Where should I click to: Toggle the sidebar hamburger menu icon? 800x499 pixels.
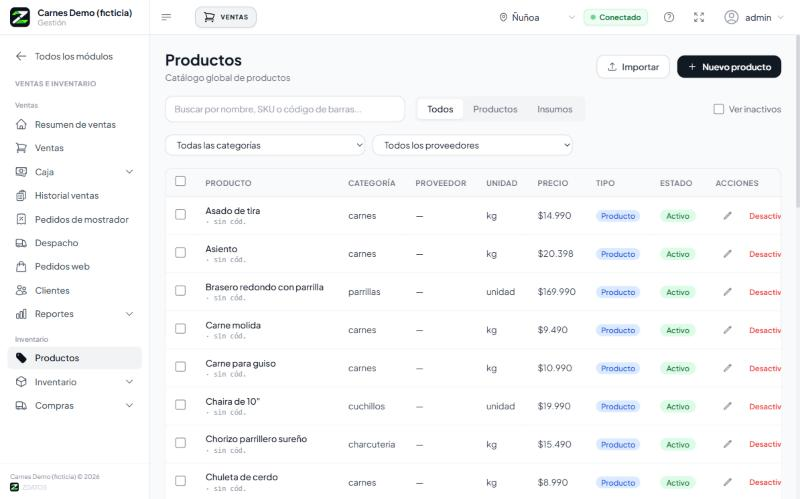[166, 17]
